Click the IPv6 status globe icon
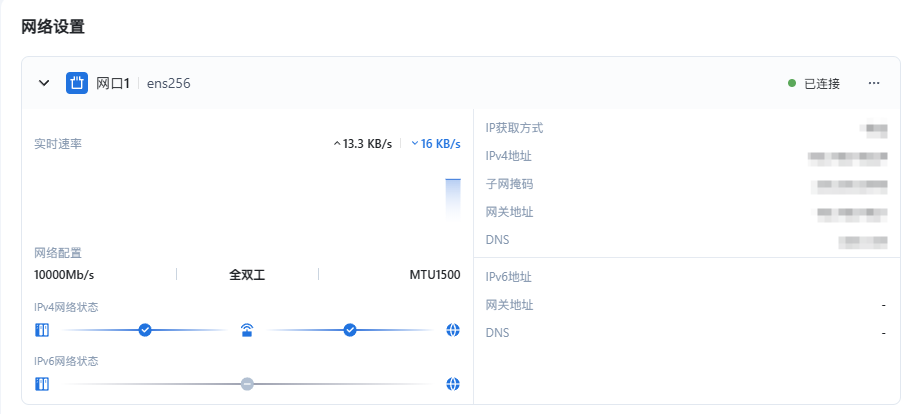Viewport: 906px width, 414px height. [x=453, y=384]
